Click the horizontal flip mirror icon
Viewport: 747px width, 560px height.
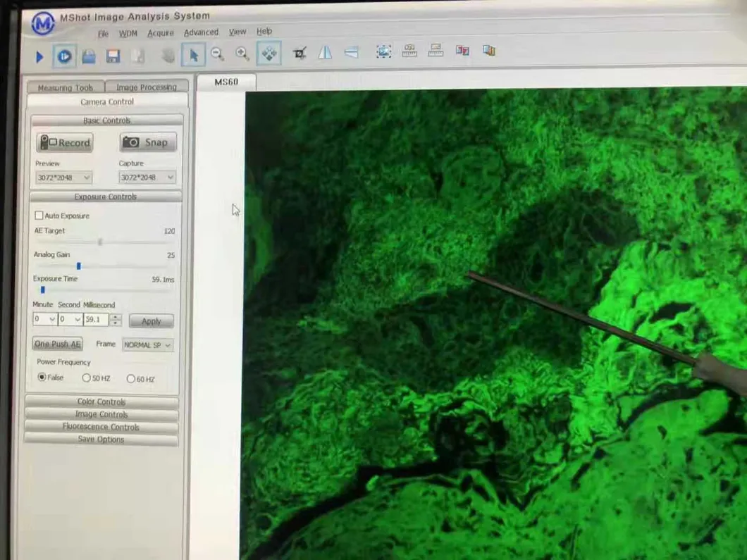325,53
